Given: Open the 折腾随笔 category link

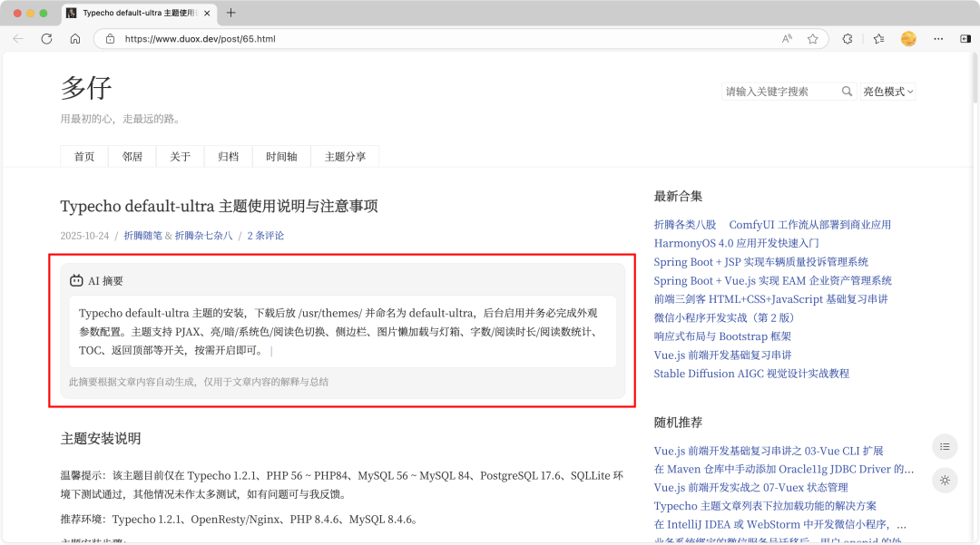Looking at the screenshot, I should coord(142,236).
